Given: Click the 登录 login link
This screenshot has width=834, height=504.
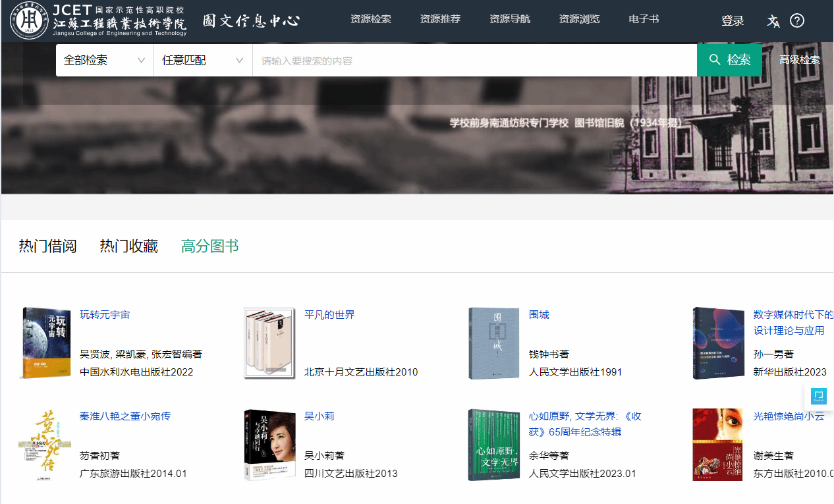Looking at the screenshot, I should 733,20.
